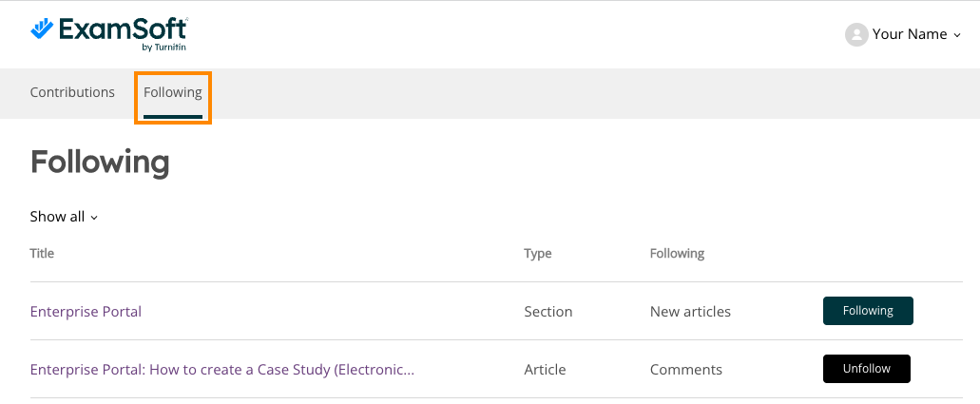Click the Title column header
980x404 pixels.
[x=42, y=253]
